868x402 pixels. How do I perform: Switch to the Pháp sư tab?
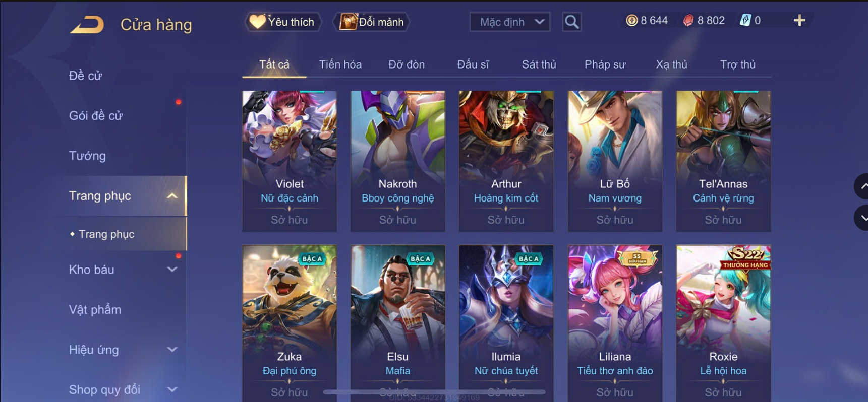(605, 64)
